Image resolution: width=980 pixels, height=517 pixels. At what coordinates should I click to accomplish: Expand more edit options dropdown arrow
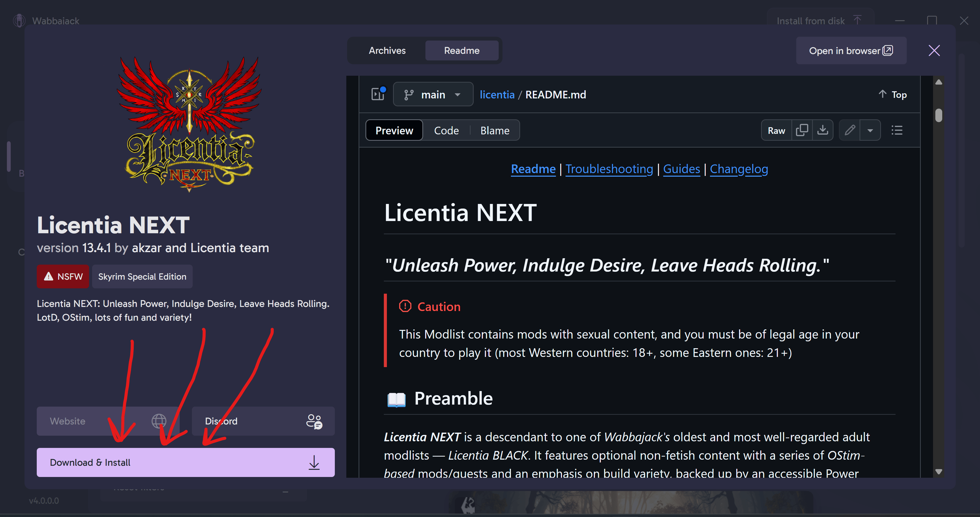pyautogui.click(x=870, y=130)
